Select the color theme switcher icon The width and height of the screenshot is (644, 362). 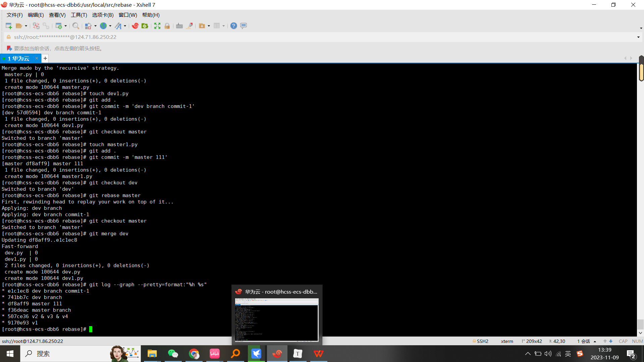pyautogui.click(x=88, y=25)
